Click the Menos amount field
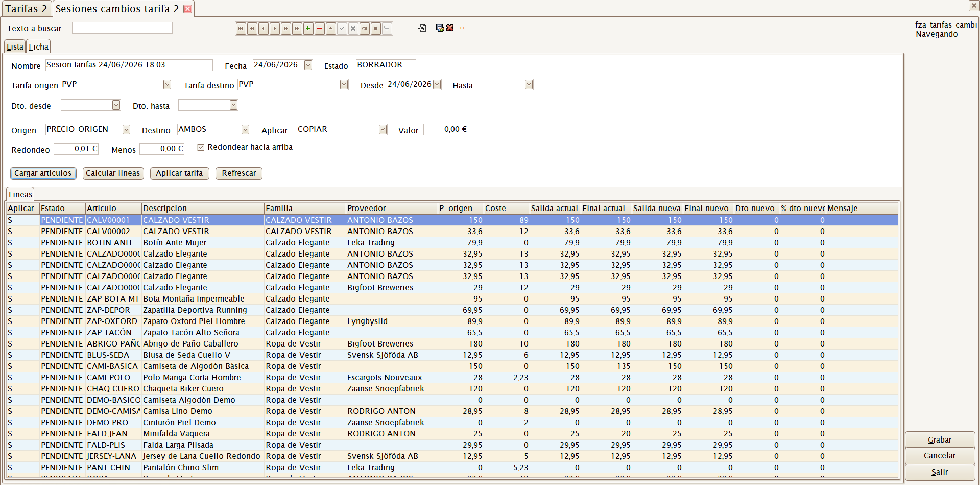Screen dimensions: 980x485 click(x=162, y=149)
